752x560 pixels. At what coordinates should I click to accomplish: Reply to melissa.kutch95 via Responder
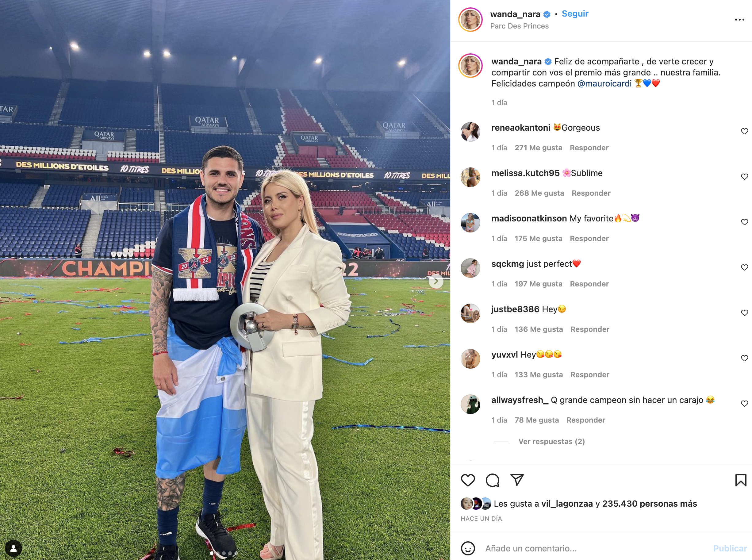[x=591, y=193]
